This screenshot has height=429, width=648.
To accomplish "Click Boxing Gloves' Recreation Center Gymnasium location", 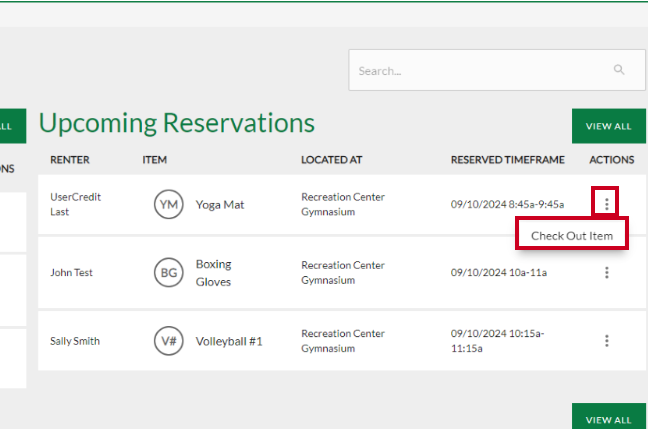I will (x=343, y=272).
